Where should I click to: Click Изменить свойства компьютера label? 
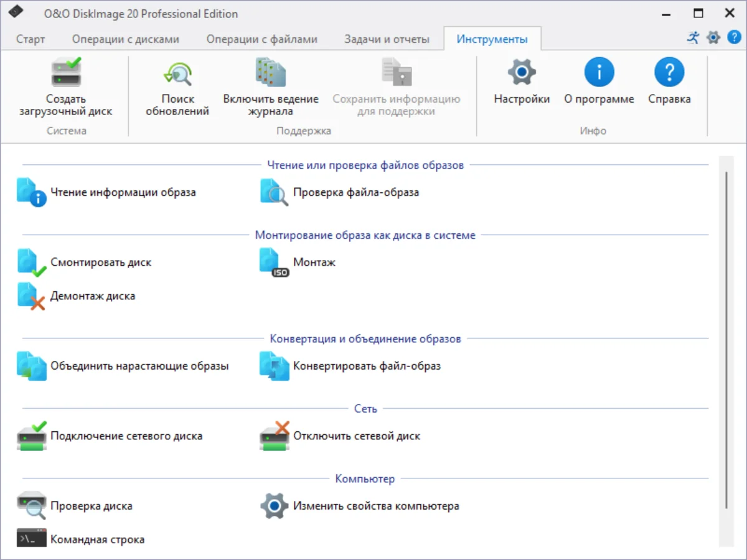click(x=376, y=506)
